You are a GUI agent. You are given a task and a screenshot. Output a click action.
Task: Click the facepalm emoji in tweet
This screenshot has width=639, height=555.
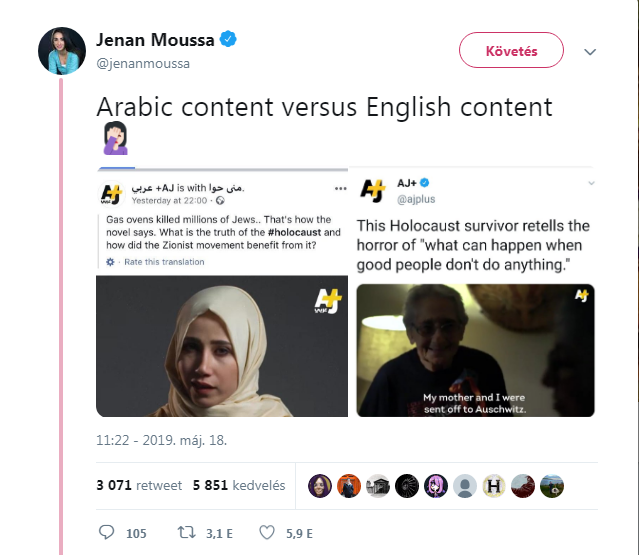click(x=115, y=138)
